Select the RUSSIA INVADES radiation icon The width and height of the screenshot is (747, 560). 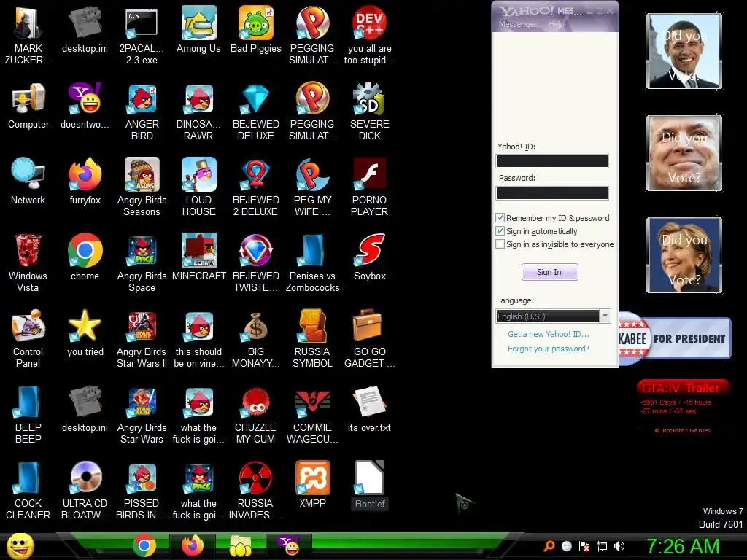click(x=256, y=491)
